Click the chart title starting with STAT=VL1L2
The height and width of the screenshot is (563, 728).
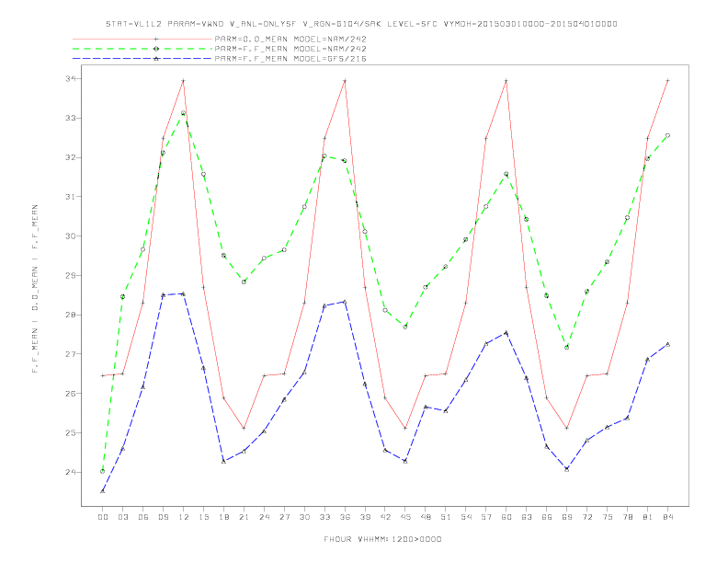(361, 24)
